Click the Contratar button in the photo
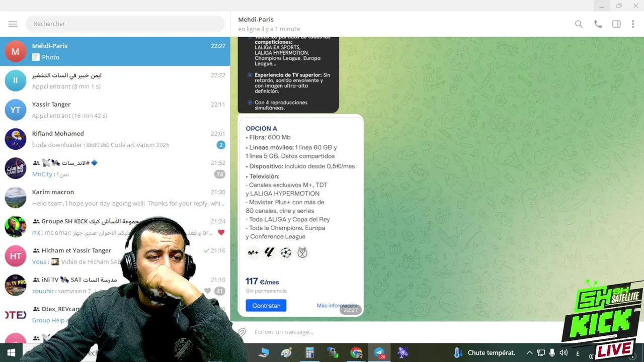Viewport: 644px width, 362px height. click(266, 305)
